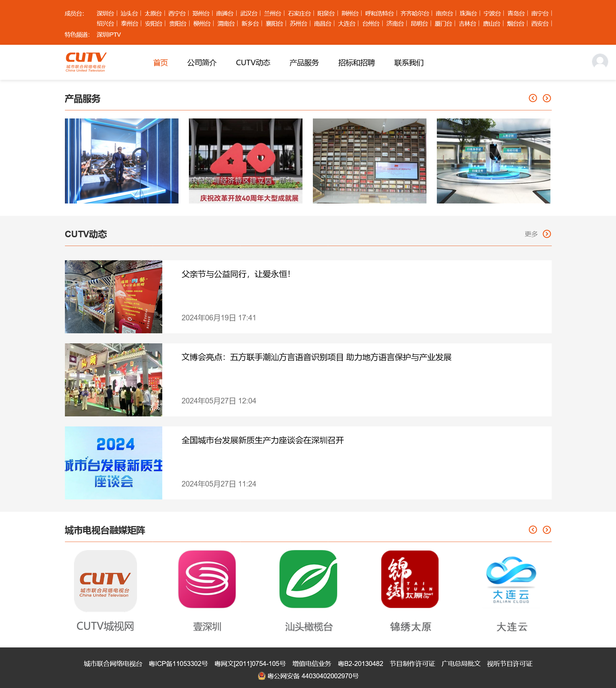Open the bookshelf library product thumbnail
Screen dimensions: 616x688
pyautogui.click(x=370, y=161)
